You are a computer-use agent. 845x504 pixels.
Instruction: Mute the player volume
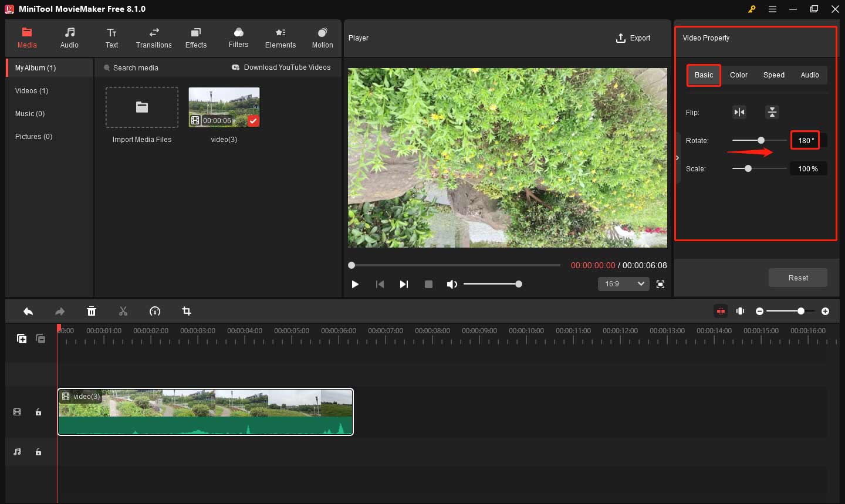(x=451, y=284)
